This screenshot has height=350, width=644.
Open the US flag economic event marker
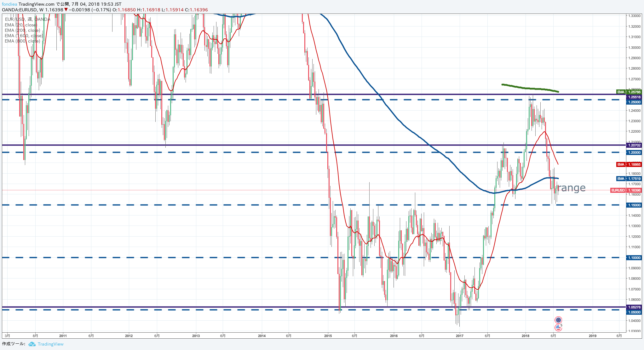point(558,328)
